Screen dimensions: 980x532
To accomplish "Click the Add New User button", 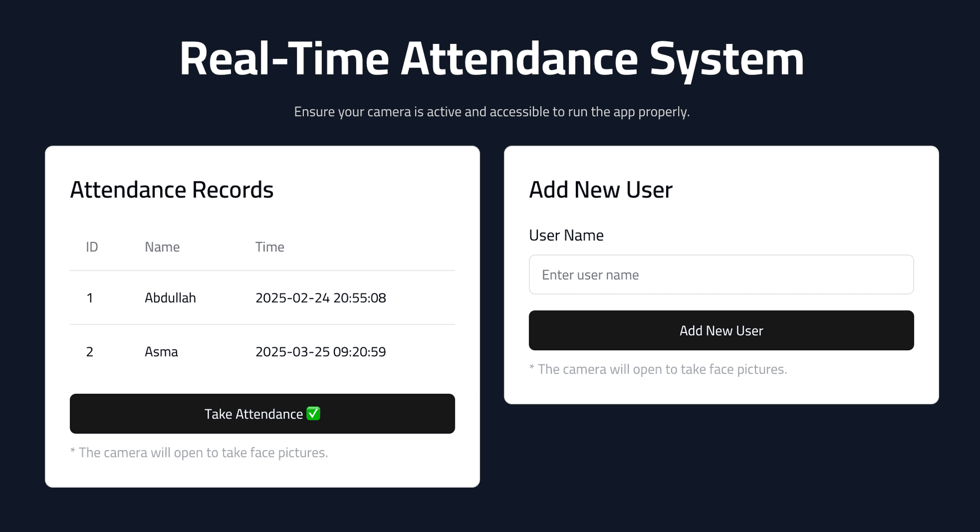I will point(721,330).
